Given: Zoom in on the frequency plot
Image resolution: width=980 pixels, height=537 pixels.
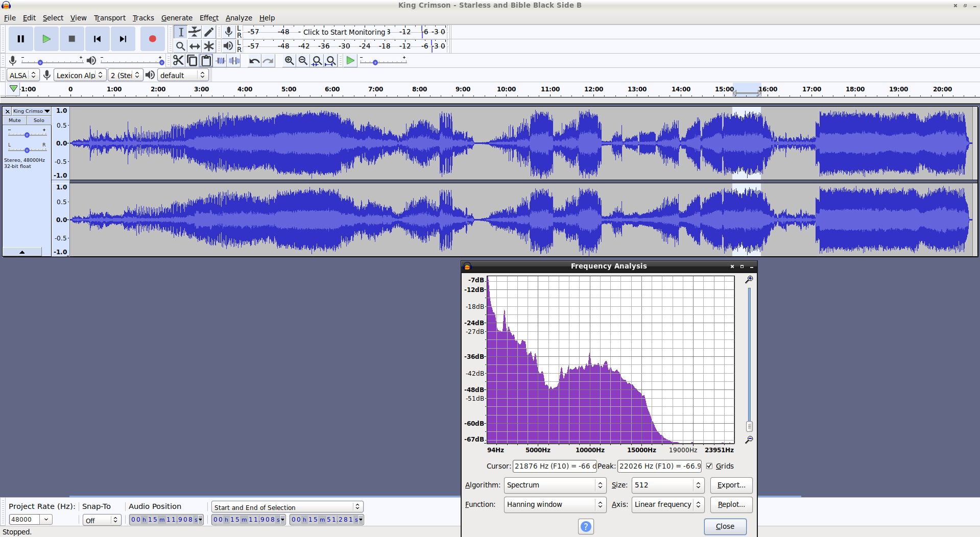Looking at the screenshot, I should pos(749,279).
